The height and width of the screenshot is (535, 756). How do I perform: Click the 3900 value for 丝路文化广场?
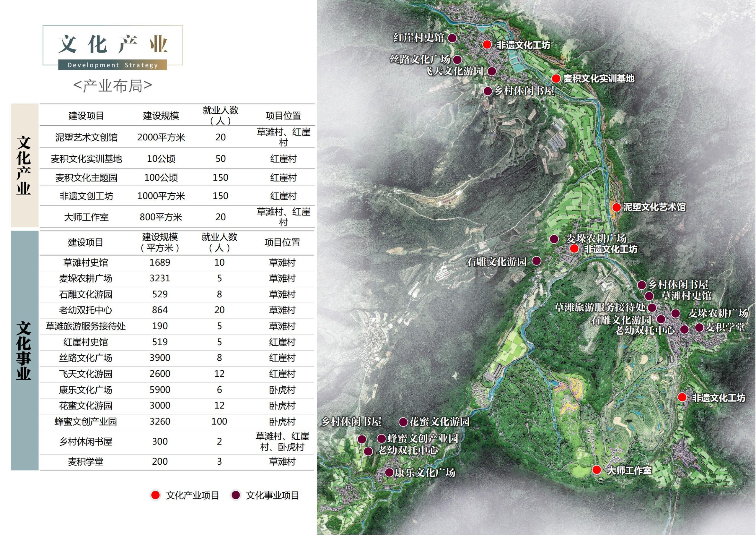pos(160,358)
